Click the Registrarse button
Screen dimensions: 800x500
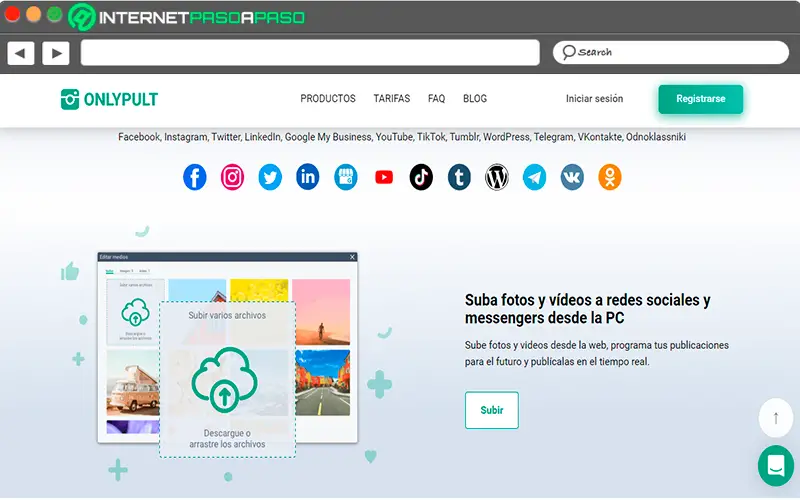pyautogui.click(x=701, y=99)
